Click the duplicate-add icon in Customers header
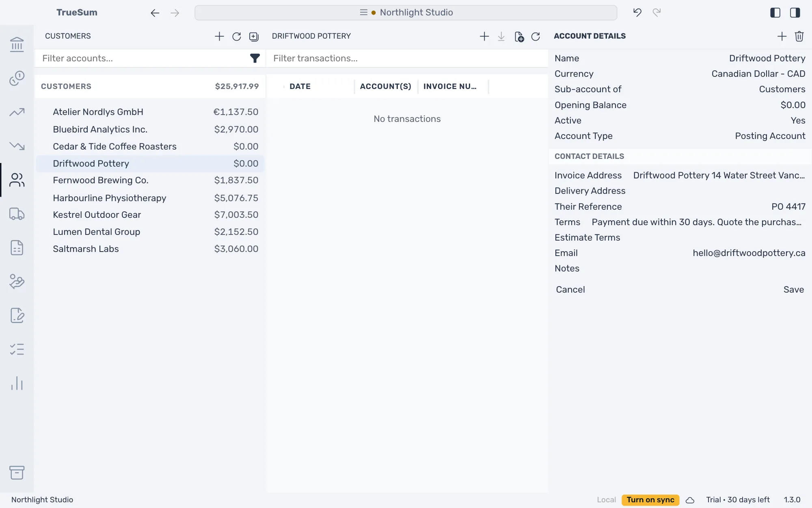The width and height of the screenshot is (812, 508). tap(254, 37)
